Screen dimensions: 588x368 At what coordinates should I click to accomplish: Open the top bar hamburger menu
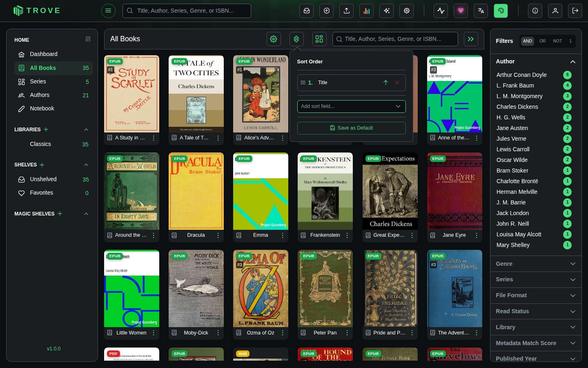tap(108, 11)
